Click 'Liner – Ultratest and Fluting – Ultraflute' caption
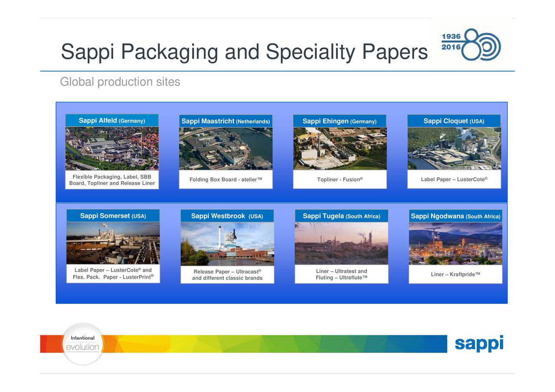The height and width of the screenshot is (392, 555). [342, 274]
